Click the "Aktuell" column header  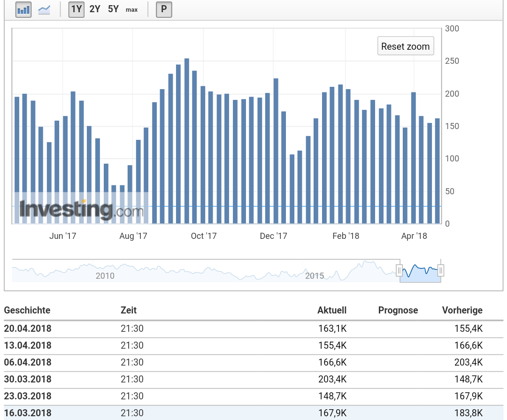[x=332, y=310]
